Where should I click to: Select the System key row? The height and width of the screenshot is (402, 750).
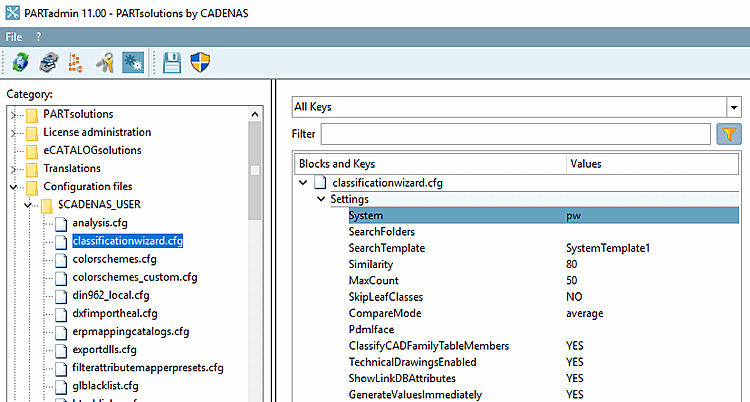[543, 215]
